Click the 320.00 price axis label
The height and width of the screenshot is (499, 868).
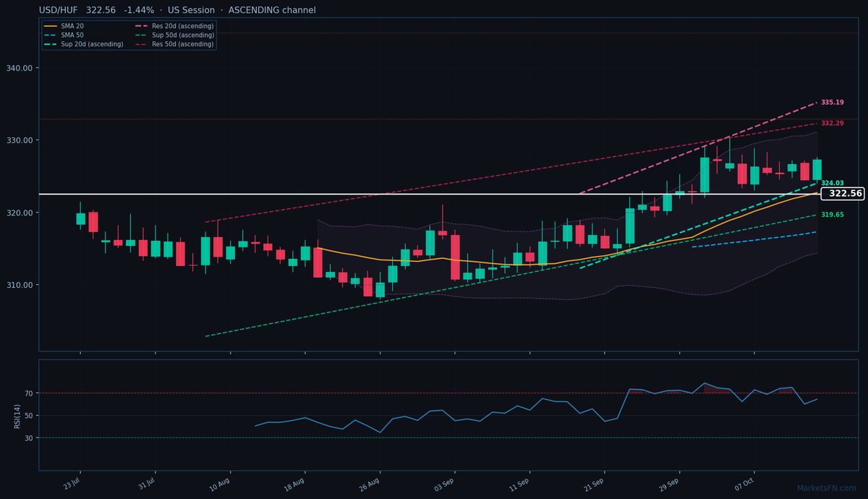[x=21, y=213]
